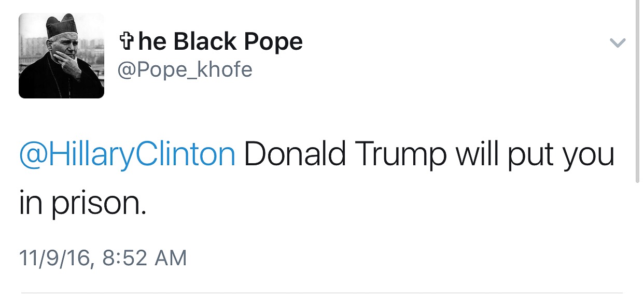Click the word "he" after the cross symbol
The height and width of the screenshot is (301, 644).
click(152, 41)
